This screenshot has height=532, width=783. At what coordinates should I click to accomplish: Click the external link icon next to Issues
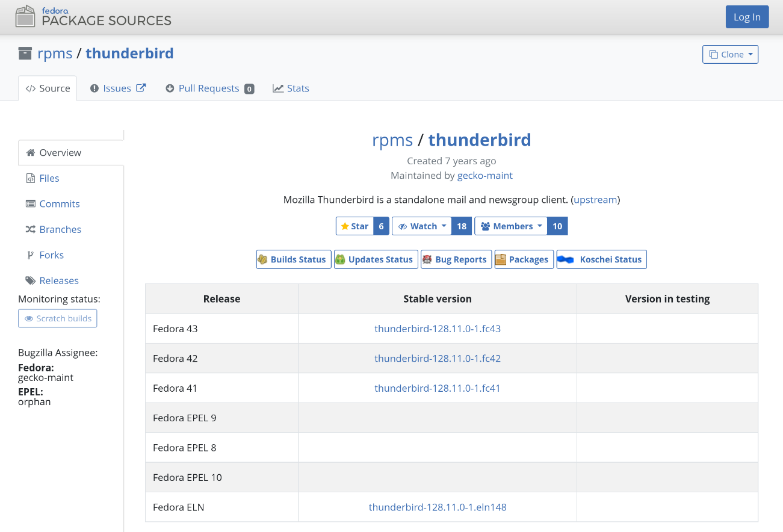(141, 88)
